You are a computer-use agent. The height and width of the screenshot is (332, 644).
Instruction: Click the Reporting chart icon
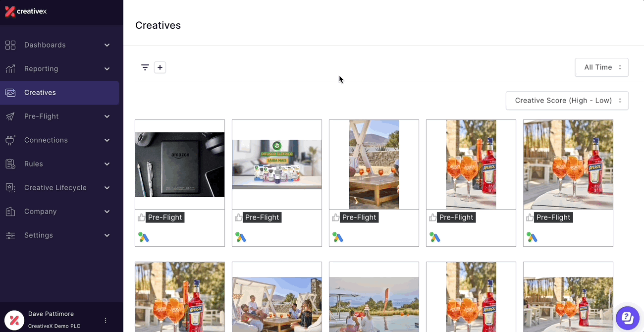[x=10, y=69]
